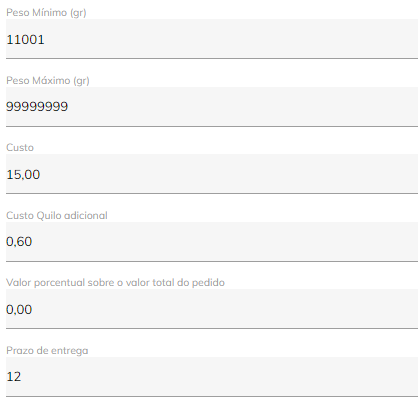Place cursor on the 11001 value

pyautogui.click(x=25, y=40)
